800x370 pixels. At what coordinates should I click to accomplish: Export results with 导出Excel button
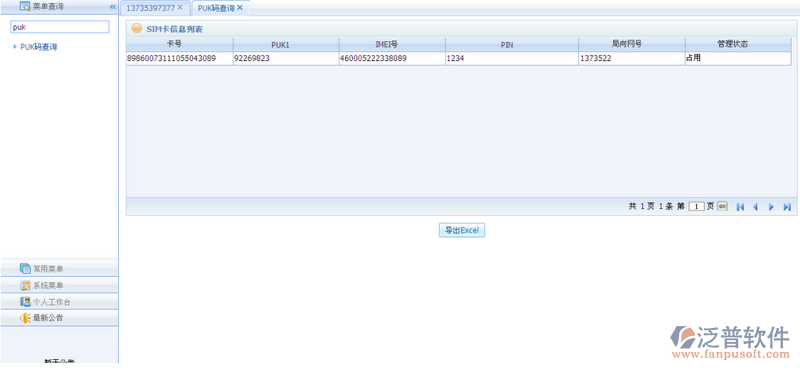pos(462,230)
